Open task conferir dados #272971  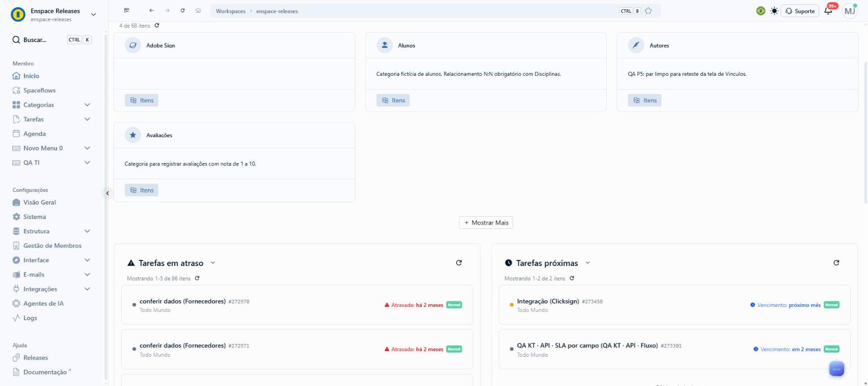(x=297, y=350)
